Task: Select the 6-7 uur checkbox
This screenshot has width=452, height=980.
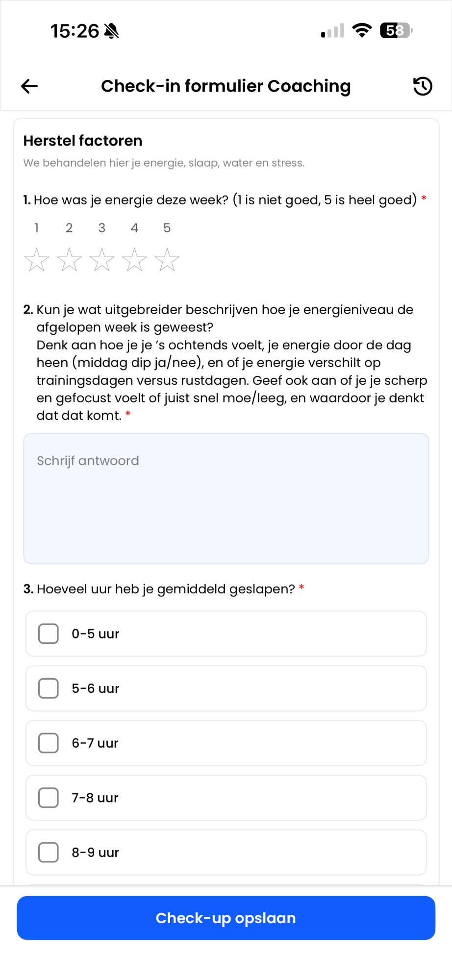Action: (x=49, y=743)
